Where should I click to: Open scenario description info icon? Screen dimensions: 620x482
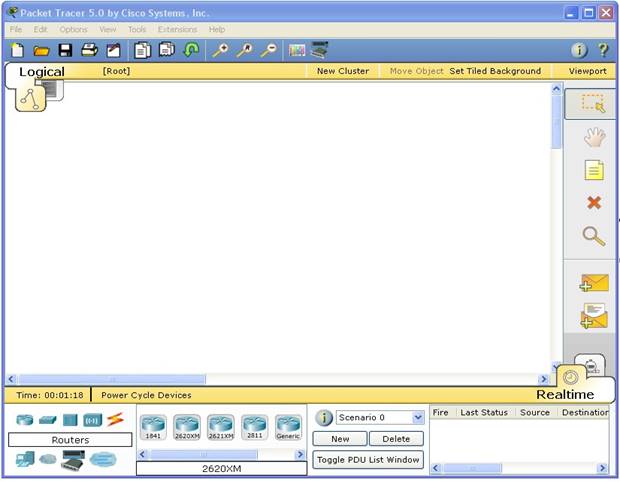(324, 418)
